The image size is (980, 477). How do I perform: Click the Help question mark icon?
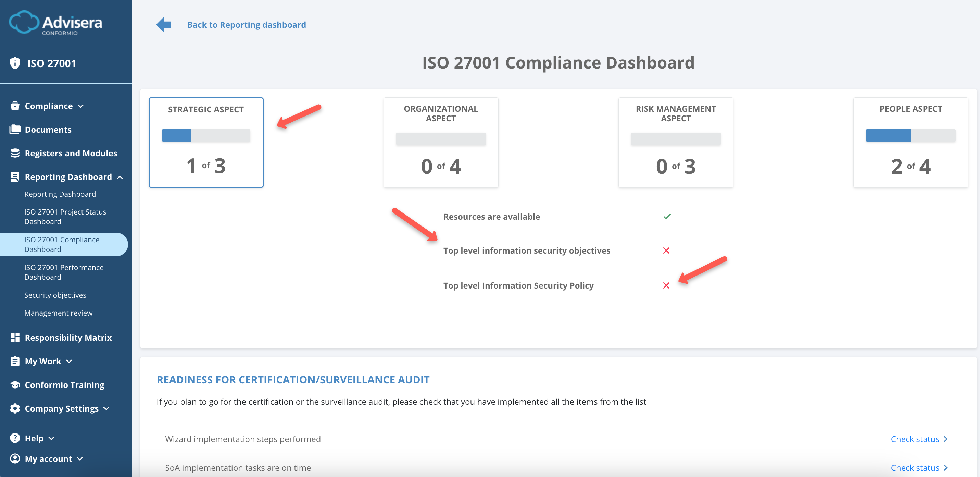click(14, 438)
